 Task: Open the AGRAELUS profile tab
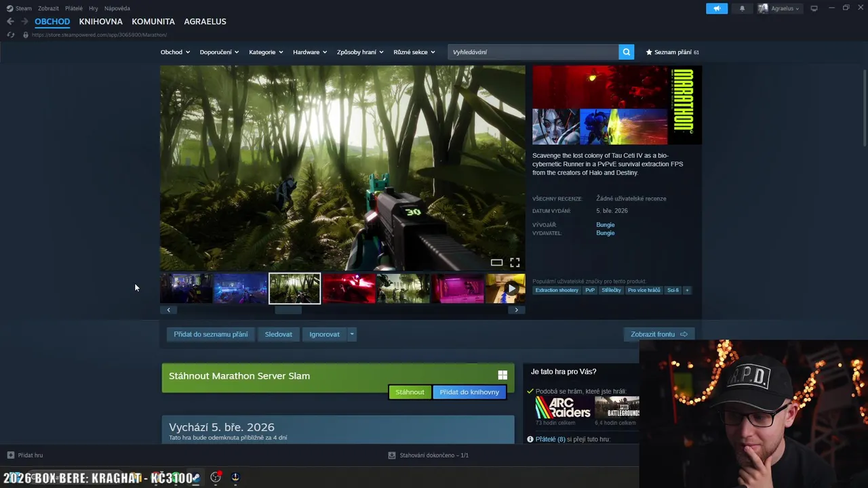[205, 22]
